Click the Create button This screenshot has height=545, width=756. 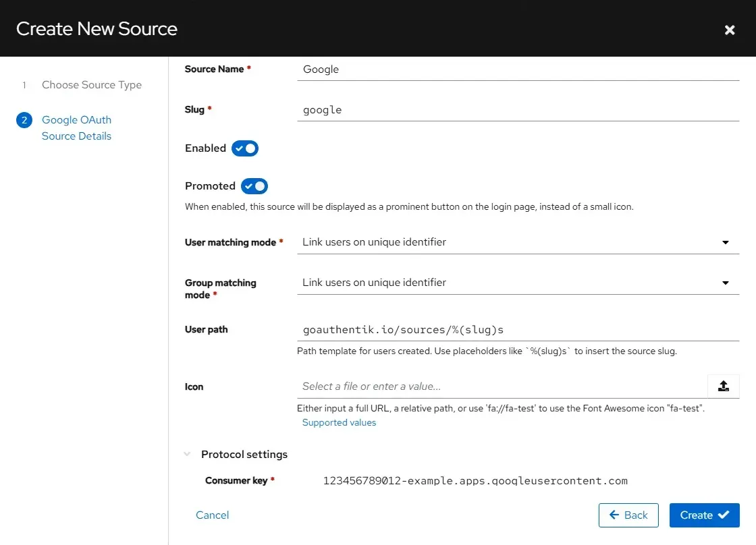pyautogui.click(x=704, y=515)
